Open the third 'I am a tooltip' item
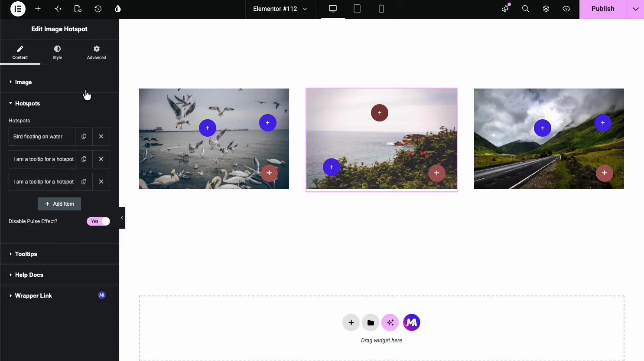 (x=42, y=182)
